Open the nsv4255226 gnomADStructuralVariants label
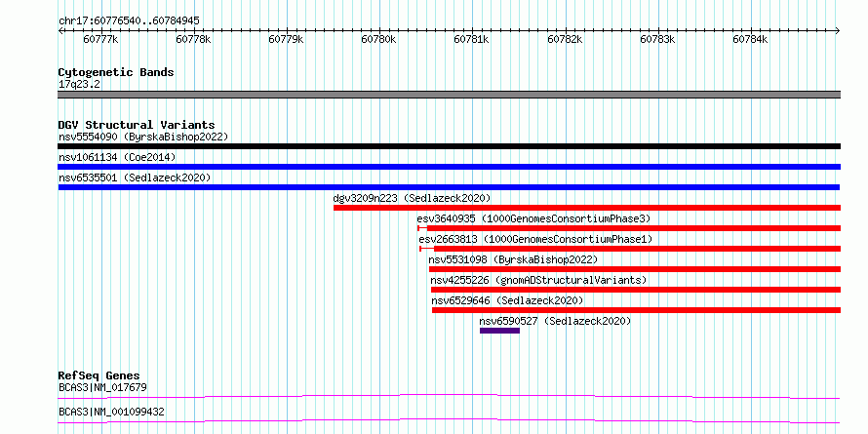This screenshot has height=434, width=868. (x=538, y=280)
